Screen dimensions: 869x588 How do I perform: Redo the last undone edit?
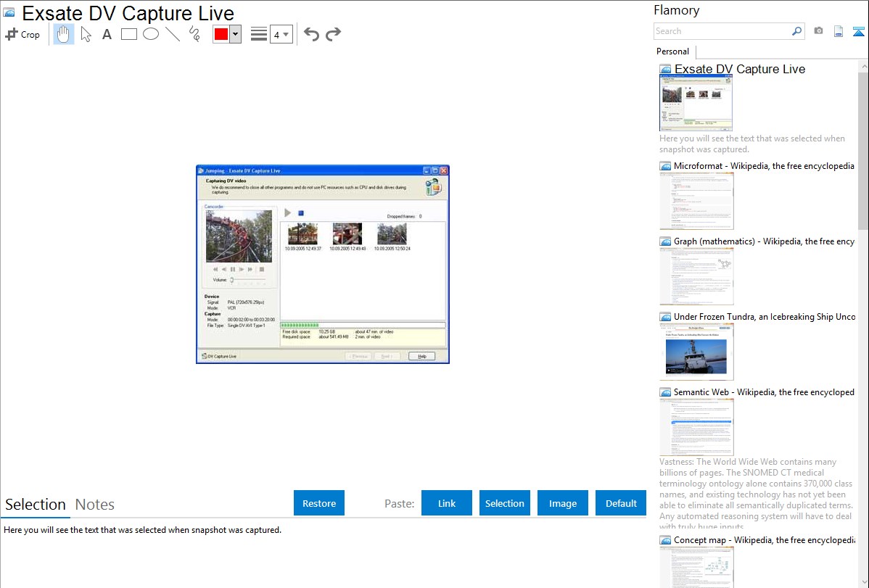pyautogui.click(x=333, y=34)
